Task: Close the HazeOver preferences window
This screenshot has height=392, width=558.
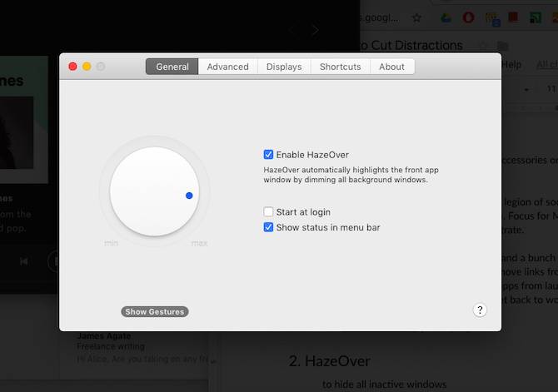Action: 73,67
